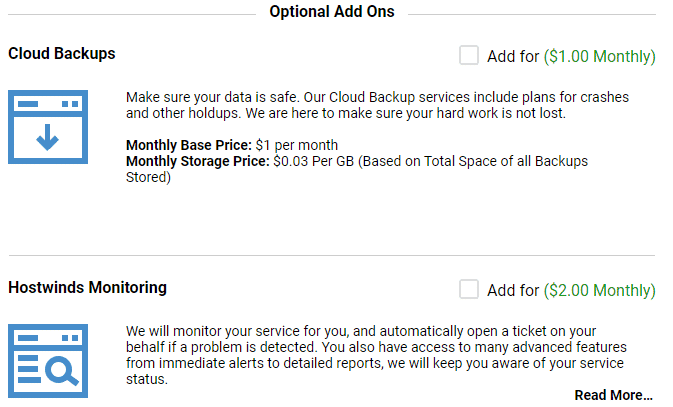Enable the Cloud Backups add-on checkbox
This screenshot has height=407, width=673.
click(469, 55)
